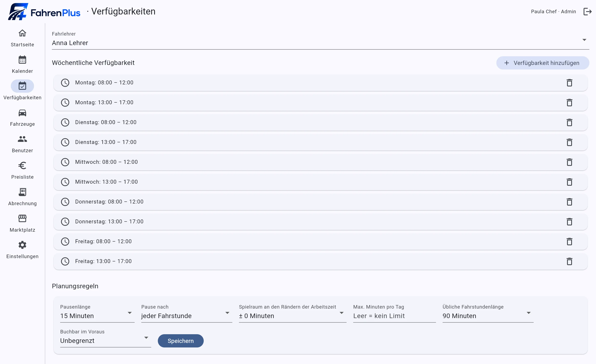Remove the Freitag 13:00 – 17:00 entry
596x364 pixels.
(569, 261)
